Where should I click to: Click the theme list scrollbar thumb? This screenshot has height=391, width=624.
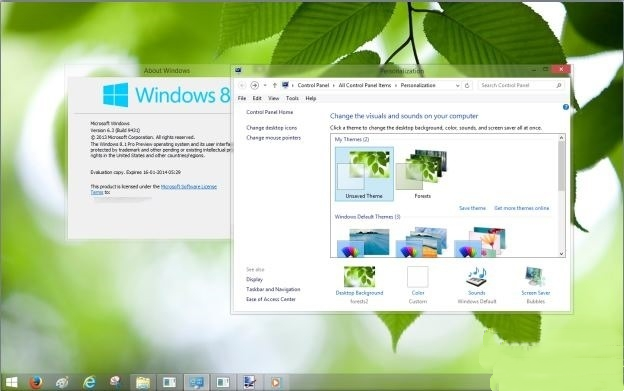point(561,165)
